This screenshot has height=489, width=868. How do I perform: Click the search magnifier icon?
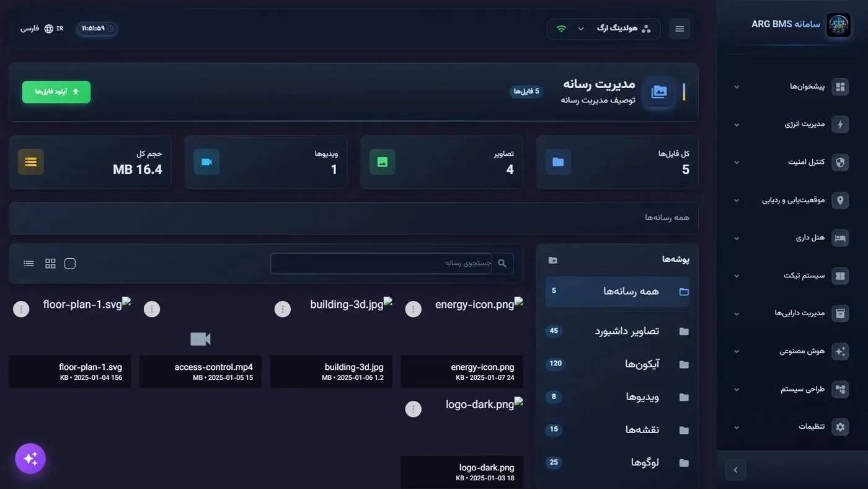tap(502, 264)
